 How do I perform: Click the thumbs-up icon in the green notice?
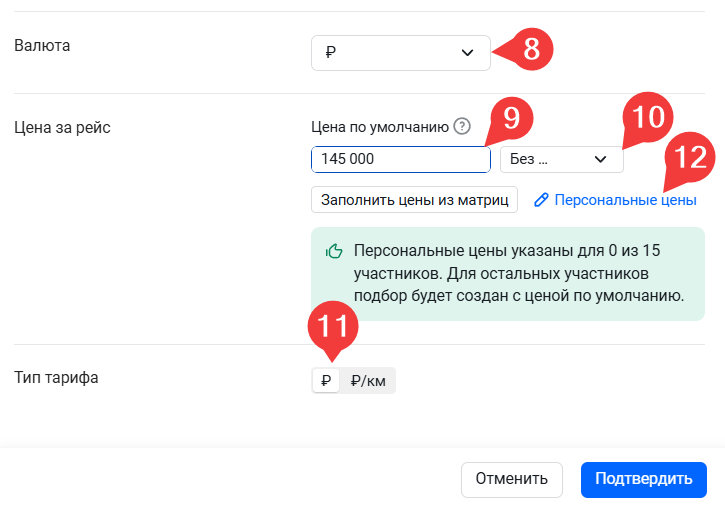click(x=335, y=251)
